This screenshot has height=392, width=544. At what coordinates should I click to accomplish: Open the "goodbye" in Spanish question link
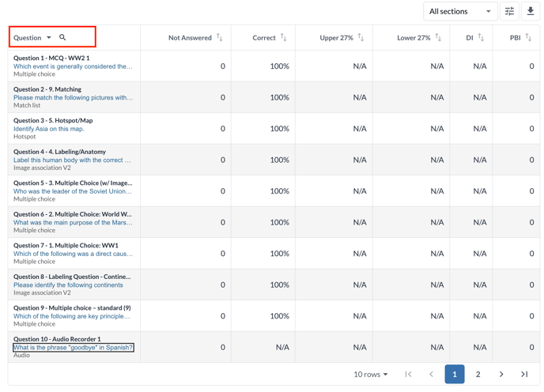73,347
